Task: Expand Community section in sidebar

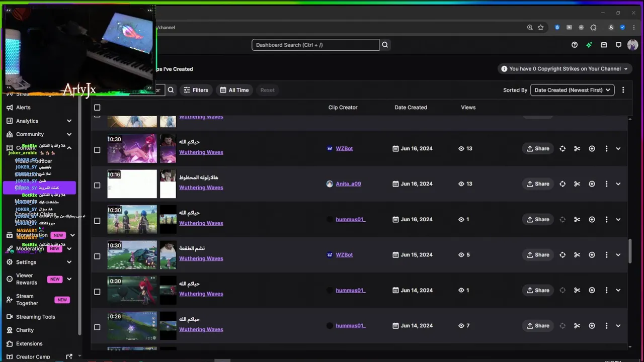Action: pos(69,134)
